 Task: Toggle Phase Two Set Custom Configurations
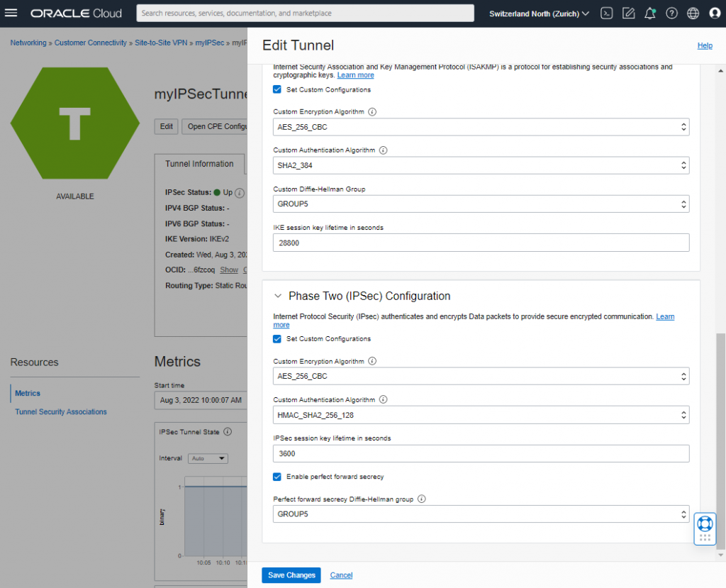pyautogui.click(x=277, y=339)
